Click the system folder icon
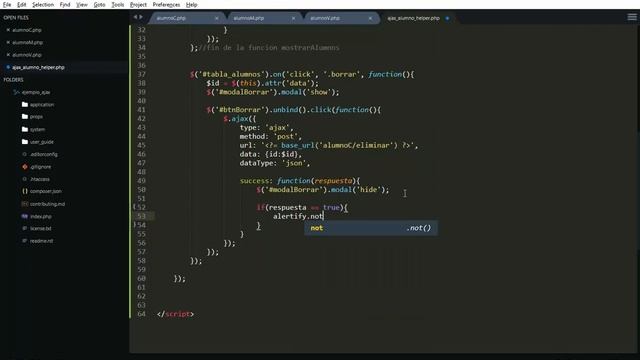The height and width of the screenshot is (360, 640). [x=25, y=129]
